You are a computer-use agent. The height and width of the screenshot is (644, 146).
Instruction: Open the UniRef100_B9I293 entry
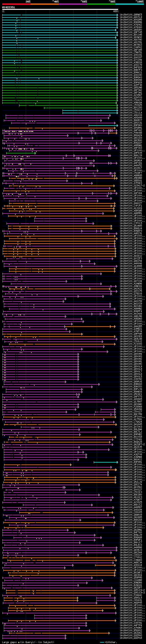tap(131, 108)
